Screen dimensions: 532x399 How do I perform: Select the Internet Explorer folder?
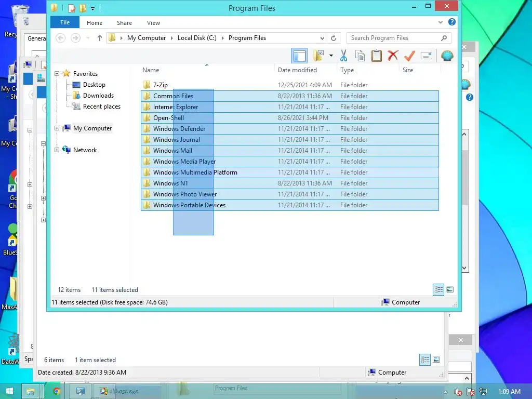click(290, 107)
